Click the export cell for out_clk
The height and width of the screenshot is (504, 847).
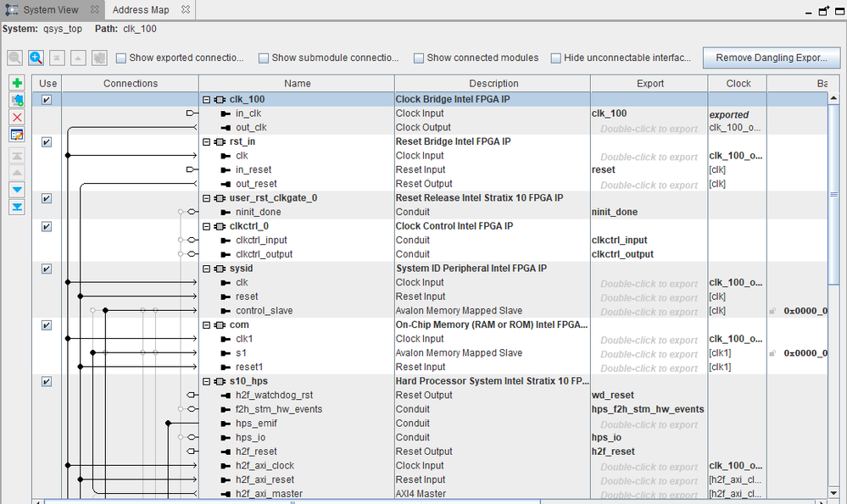point(649,128)
